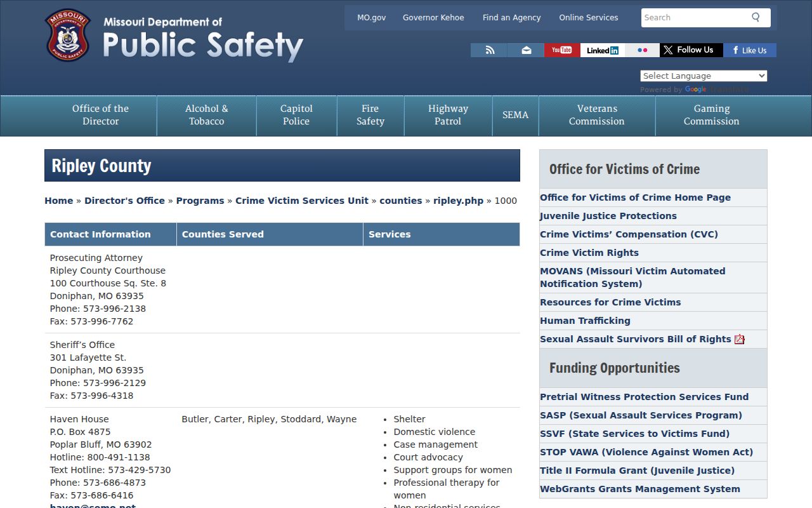Click the Funding Opportunities heading

615,368
